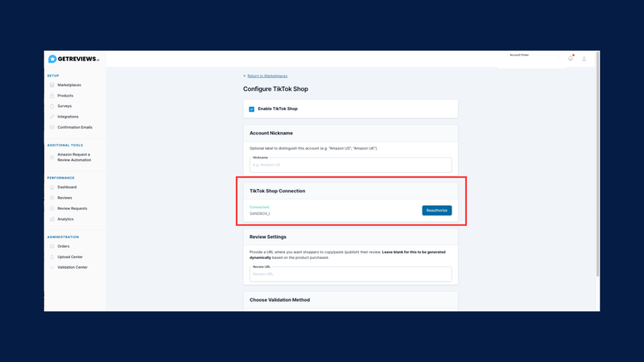The width and height of the screenshot is (644, 362).
Task: Click the Account Nickname heading
Action: click(271, 133)
